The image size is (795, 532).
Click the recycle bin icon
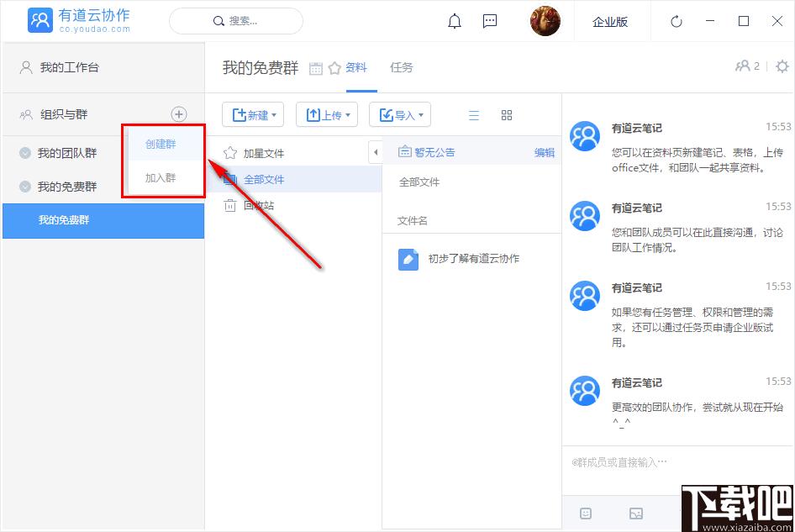230,205
